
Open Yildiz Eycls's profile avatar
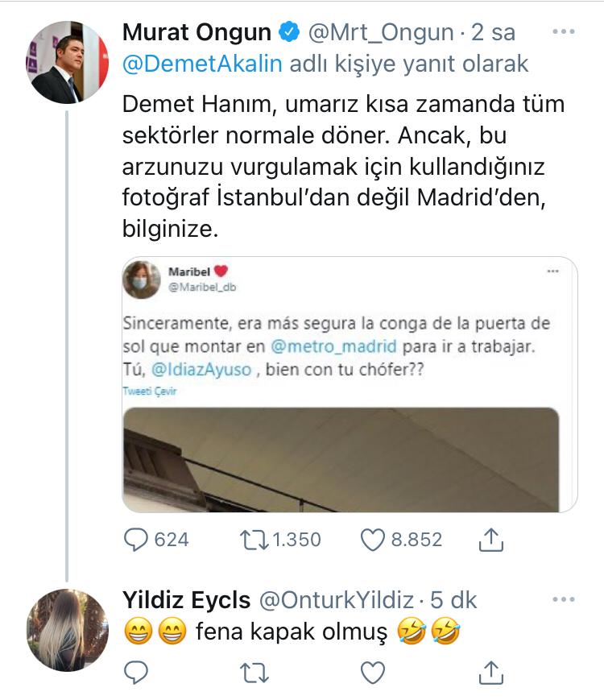tap(68, 630)
